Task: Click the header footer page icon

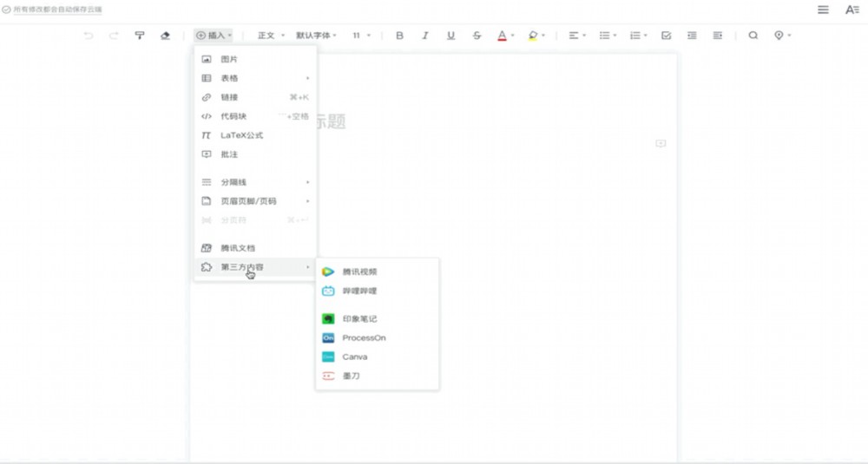Action: 207,201
